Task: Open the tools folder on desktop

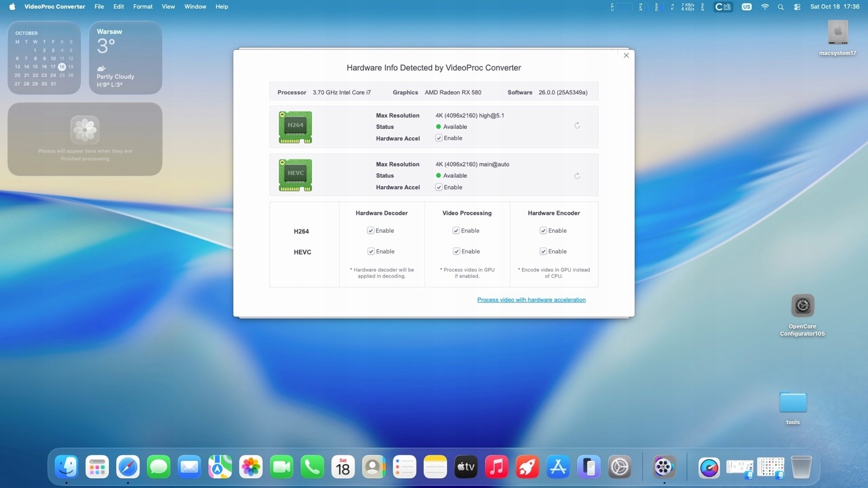Action: [793, 403]
